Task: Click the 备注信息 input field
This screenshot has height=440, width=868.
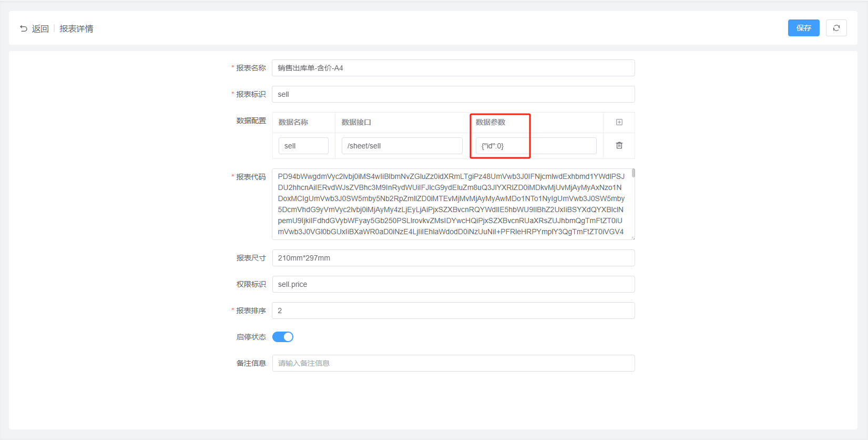Action: [453, 363]
